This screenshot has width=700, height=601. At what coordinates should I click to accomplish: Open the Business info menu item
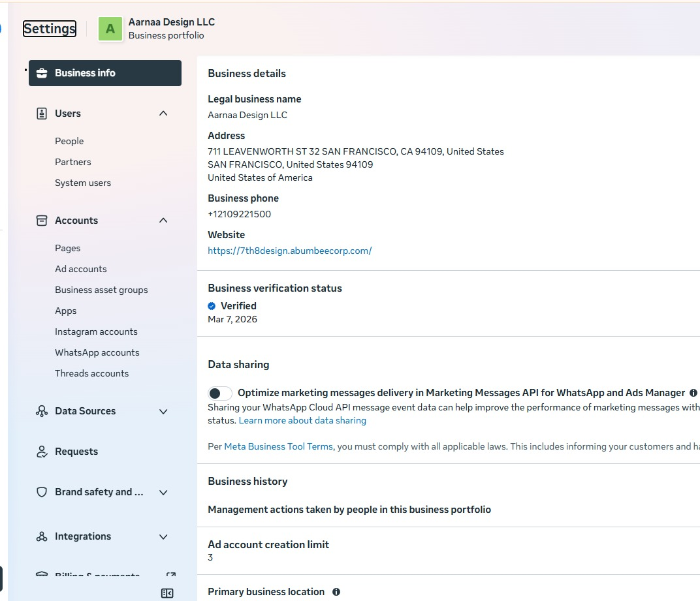tap(105, 73)
